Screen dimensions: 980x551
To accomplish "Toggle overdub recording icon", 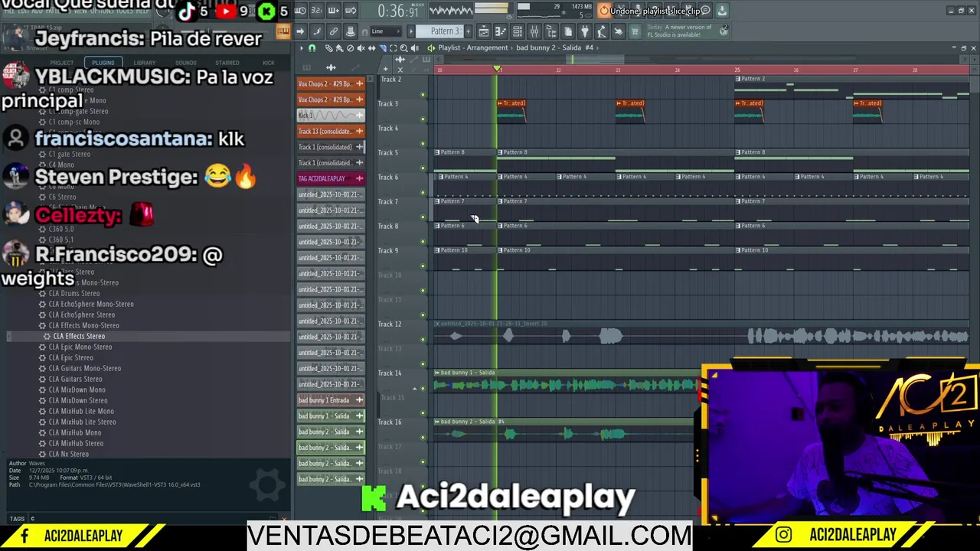I will (334, 11).
